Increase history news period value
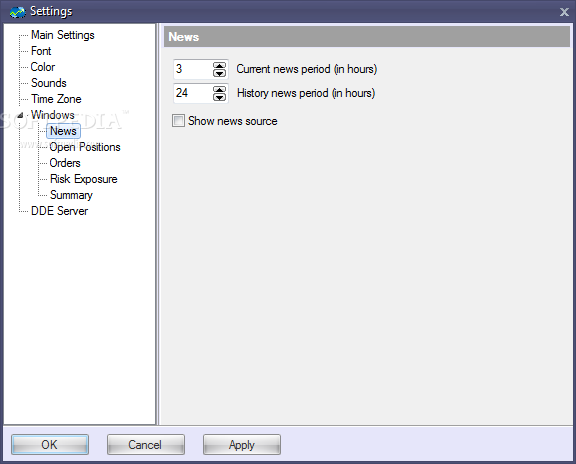Viewport: 576px width, 464px height. [219, 89]
